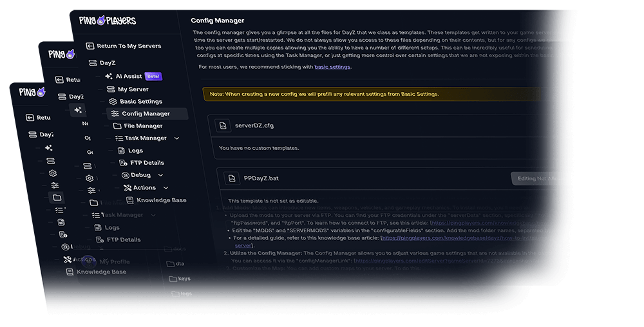Click File Manager folder icon, front panel
The image size is (644, 327).
pos(117,126)
